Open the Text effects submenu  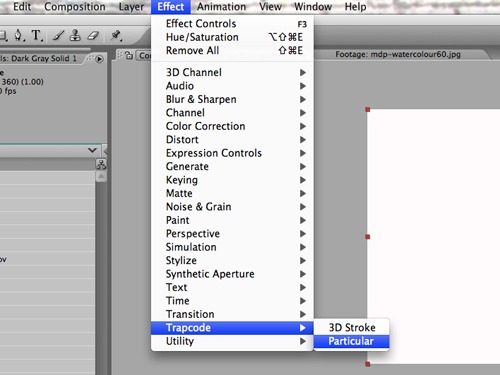(232, 287)
